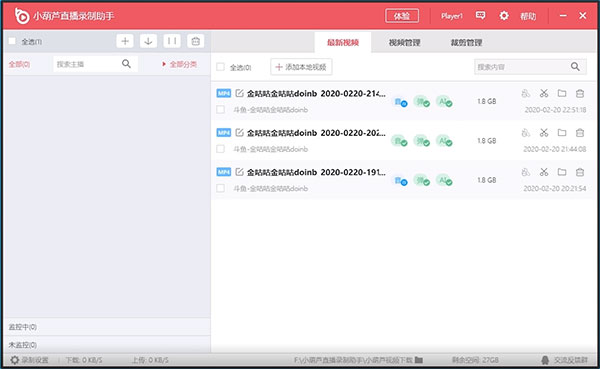Expand the 全部分类 category dropdown
The height and width of the screenshot is (369, 600).
179,64
